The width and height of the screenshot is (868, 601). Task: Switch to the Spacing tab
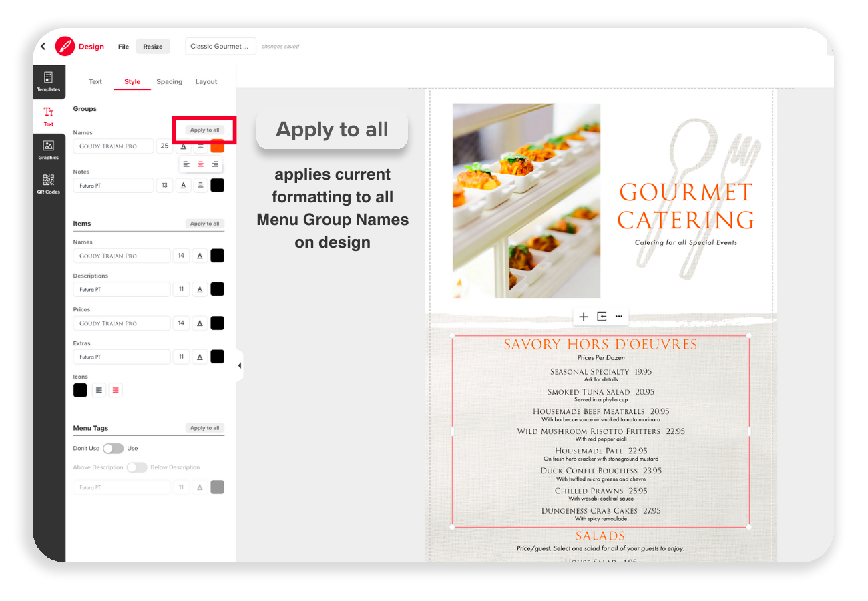click(x=169, y=81)
